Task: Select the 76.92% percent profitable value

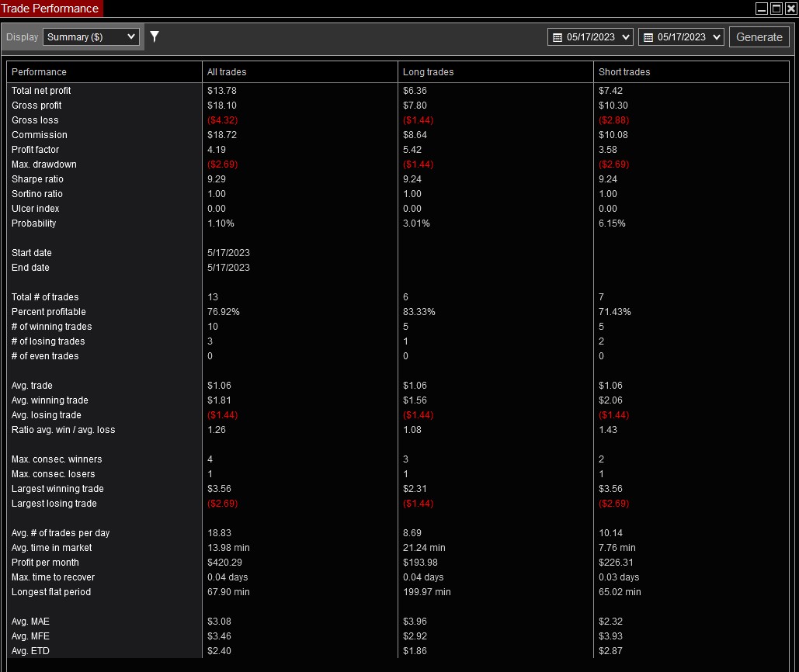Action: click(x=223, y=312)
